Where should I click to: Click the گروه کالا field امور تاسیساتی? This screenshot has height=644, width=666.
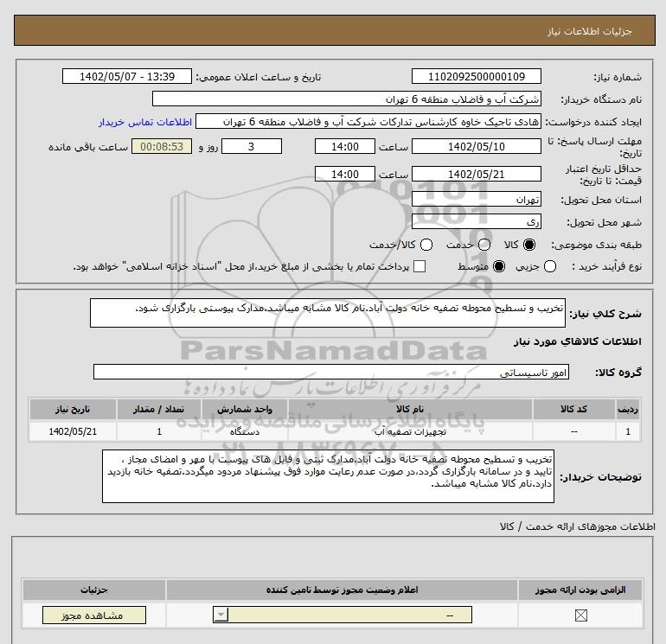331,372
